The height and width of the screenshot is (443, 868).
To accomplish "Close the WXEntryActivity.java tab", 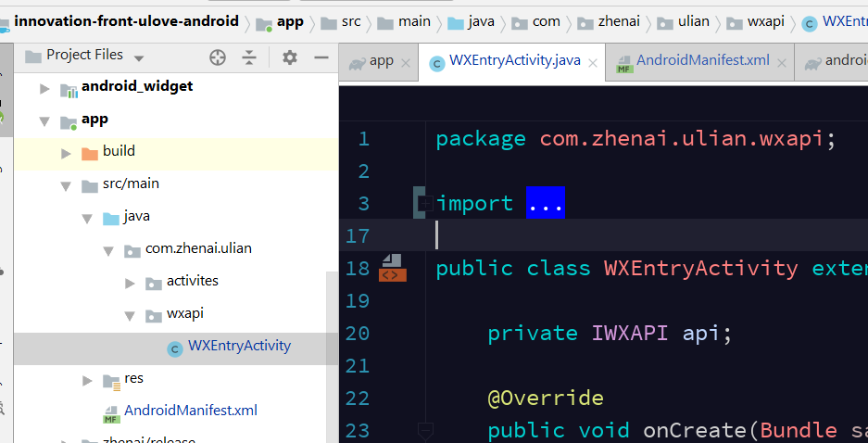I will [x=592, y=63].
